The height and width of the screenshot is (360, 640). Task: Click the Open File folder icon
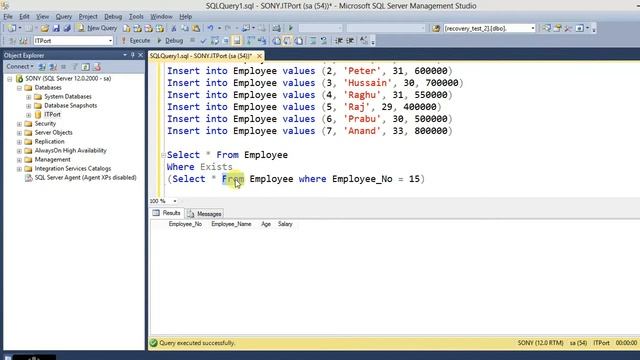[44, 28]
